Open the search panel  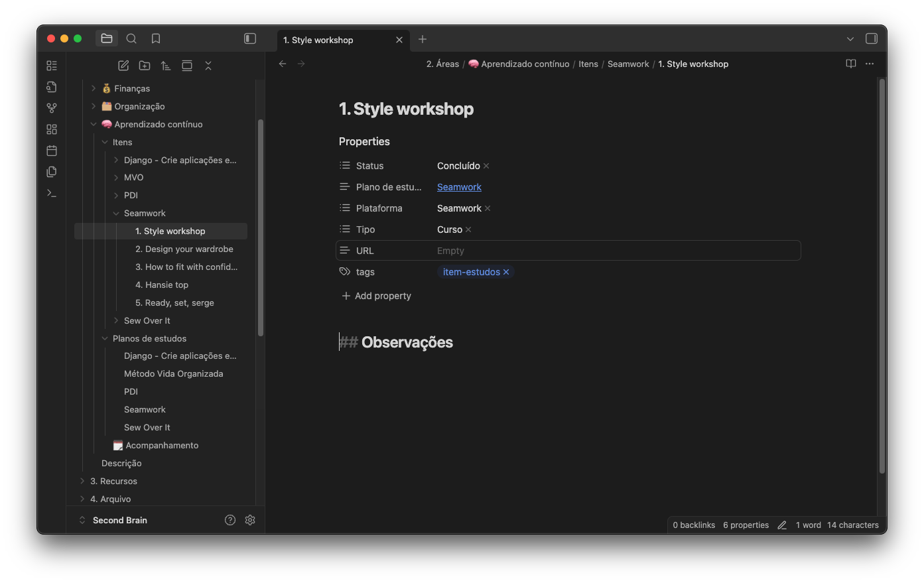point(131,39)
